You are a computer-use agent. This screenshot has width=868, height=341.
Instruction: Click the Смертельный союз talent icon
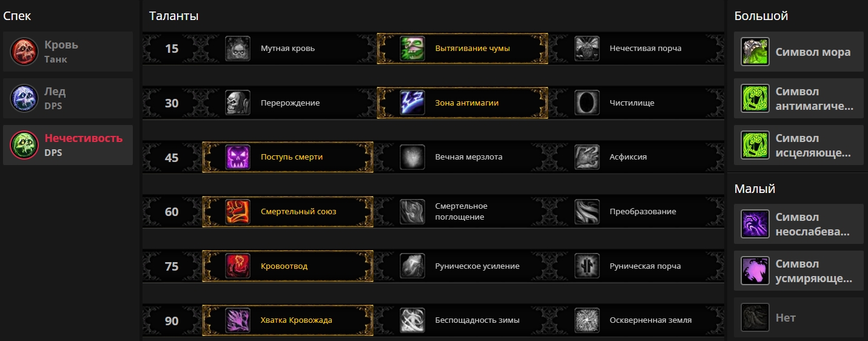click(238, 212)
